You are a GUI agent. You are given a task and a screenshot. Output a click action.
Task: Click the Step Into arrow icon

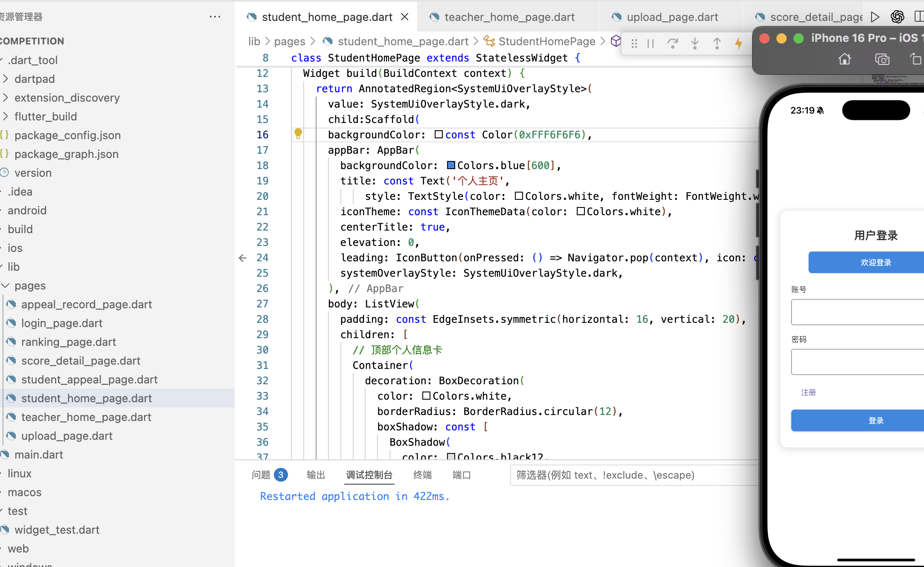click(x=695, y=43)
